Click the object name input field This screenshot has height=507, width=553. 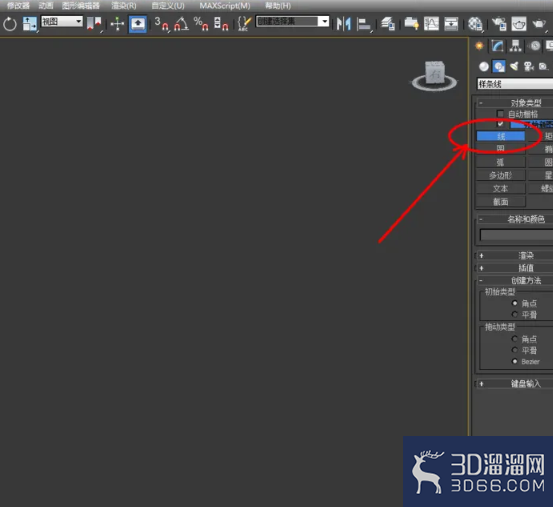pyautogui.click(x=516, y=235)
